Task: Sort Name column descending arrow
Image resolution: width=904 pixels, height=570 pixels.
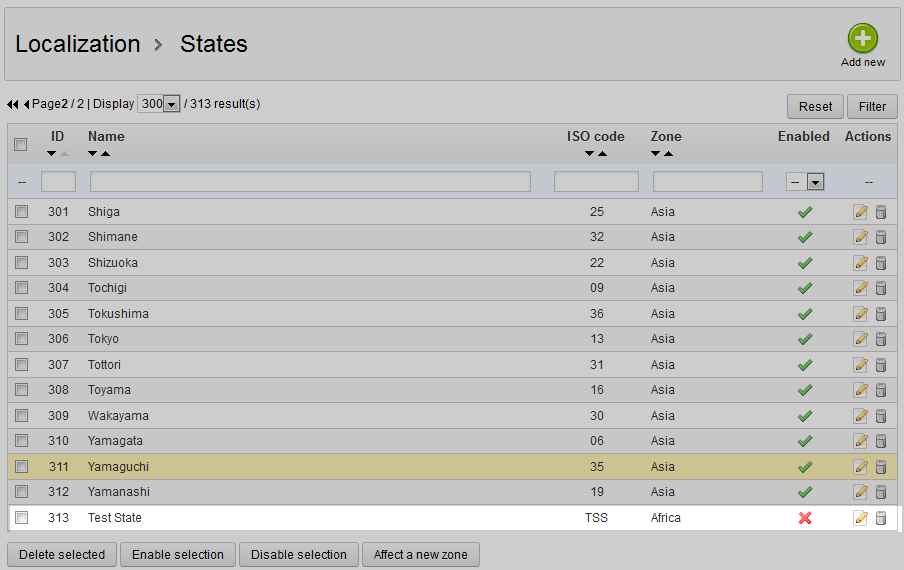Action: point(93,153)
